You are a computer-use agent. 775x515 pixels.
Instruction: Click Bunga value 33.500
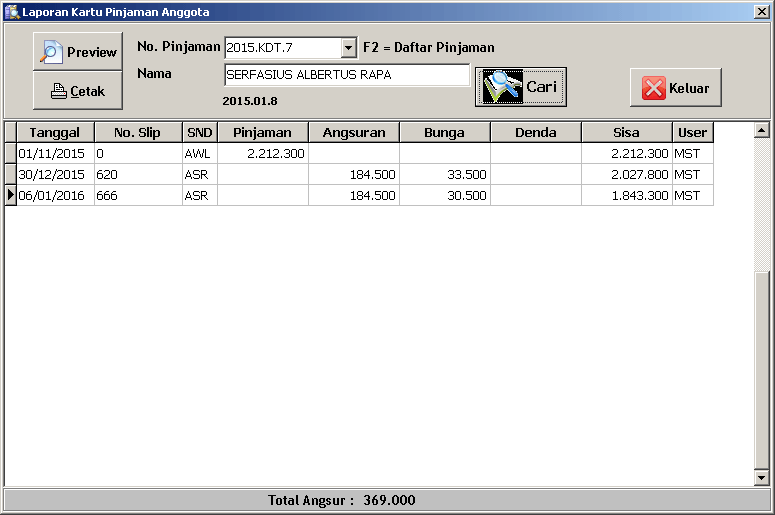(445, 174)
